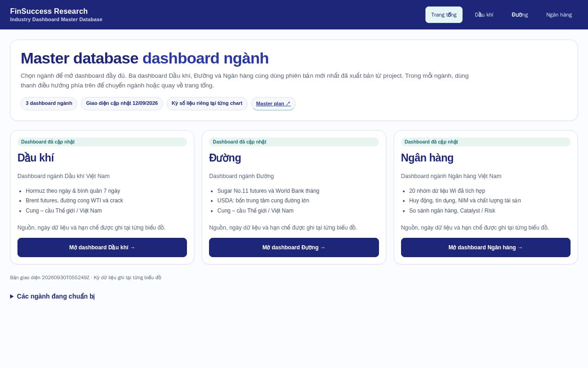Click Sugar No.11 futures và World Bank tháng

coord(268,191)
